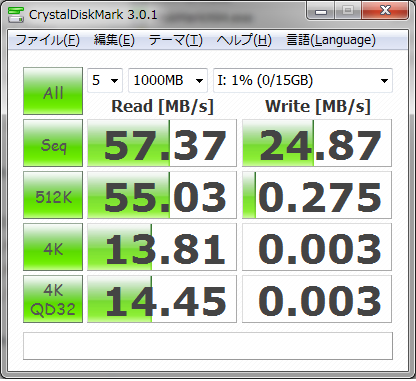Start the Seq sequential test

tap(53, 143)
